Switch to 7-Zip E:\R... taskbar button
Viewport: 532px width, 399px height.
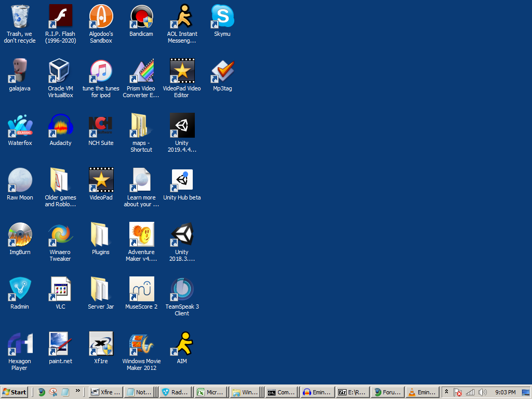[352, 392]
